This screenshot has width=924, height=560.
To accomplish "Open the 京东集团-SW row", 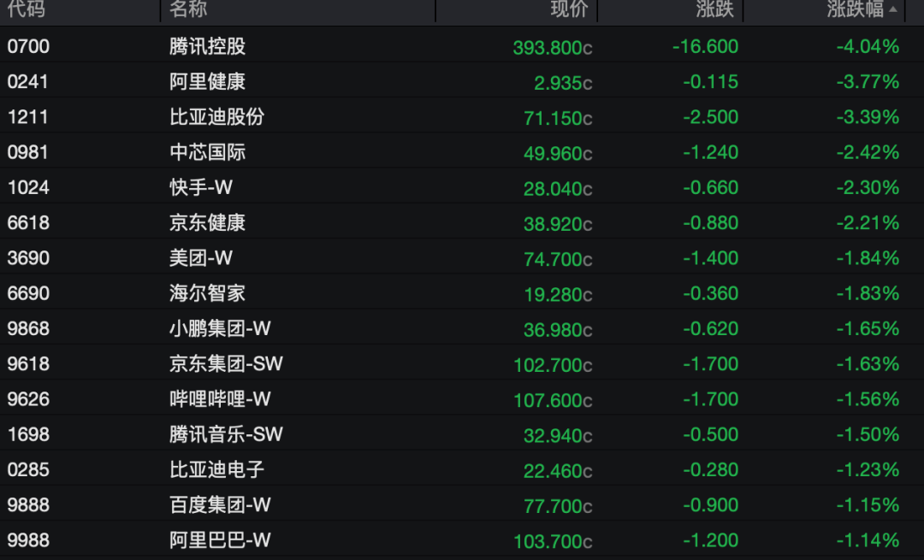I will (462, 363).
